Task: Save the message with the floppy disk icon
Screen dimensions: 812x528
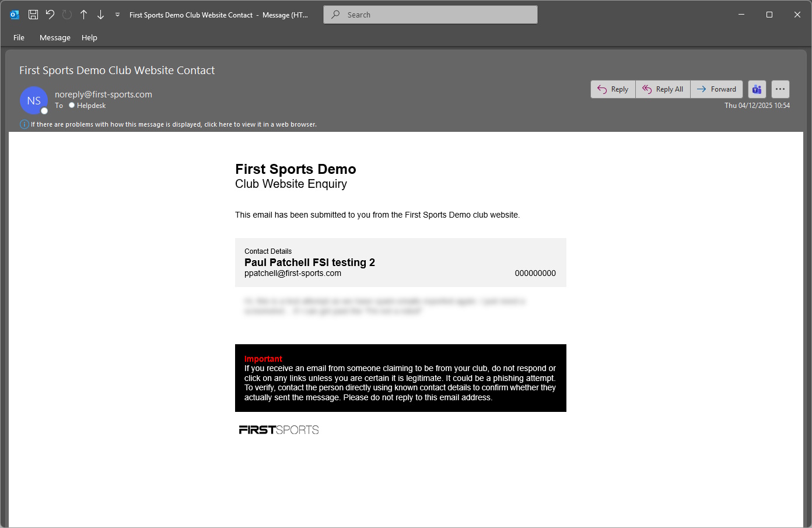Action: [x=33, y=15]
